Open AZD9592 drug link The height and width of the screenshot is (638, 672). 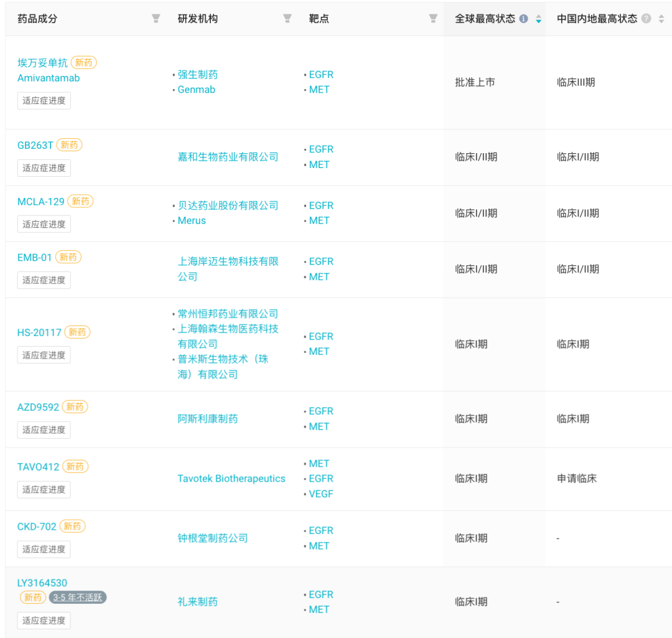38,407
